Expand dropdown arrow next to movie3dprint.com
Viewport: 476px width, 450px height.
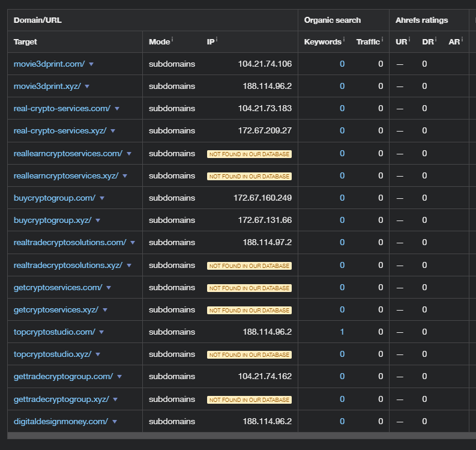point(91,64)
